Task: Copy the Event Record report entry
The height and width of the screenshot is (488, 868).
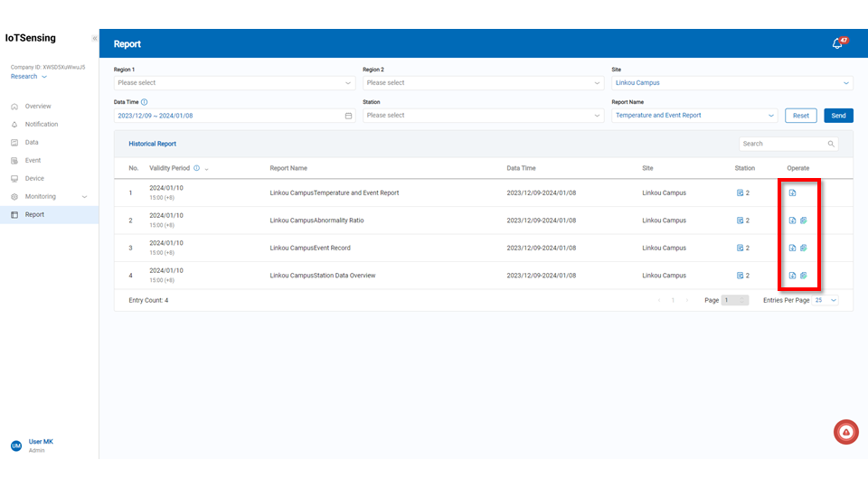Action: pos(803,248)
